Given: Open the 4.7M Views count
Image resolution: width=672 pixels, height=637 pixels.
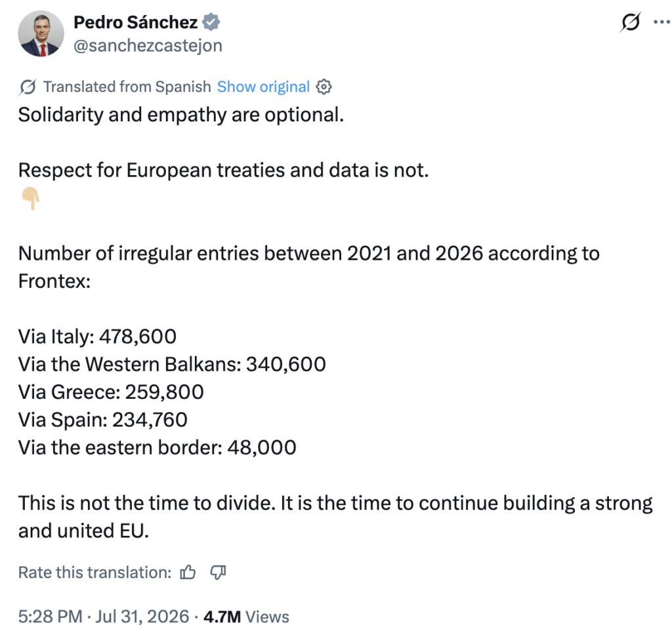Looking at the screenshot, I should tap(247, 617).
